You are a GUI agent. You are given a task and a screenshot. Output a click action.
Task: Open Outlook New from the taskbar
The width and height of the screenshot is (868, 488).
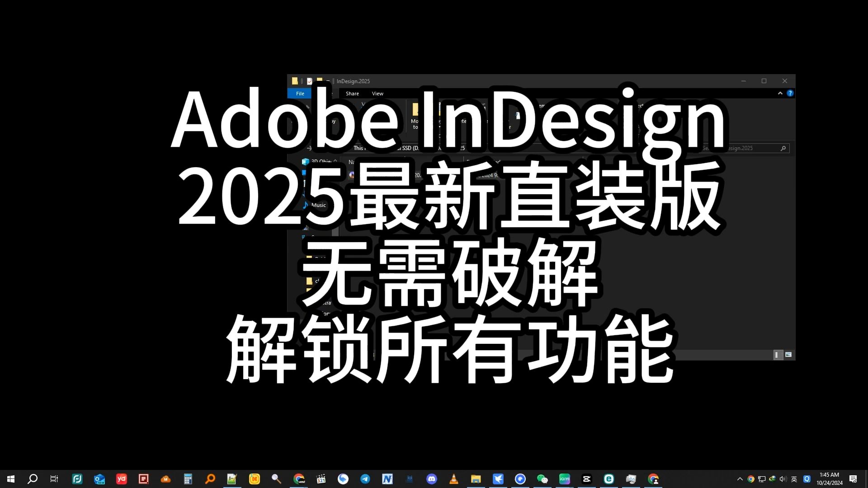point(99,479)
